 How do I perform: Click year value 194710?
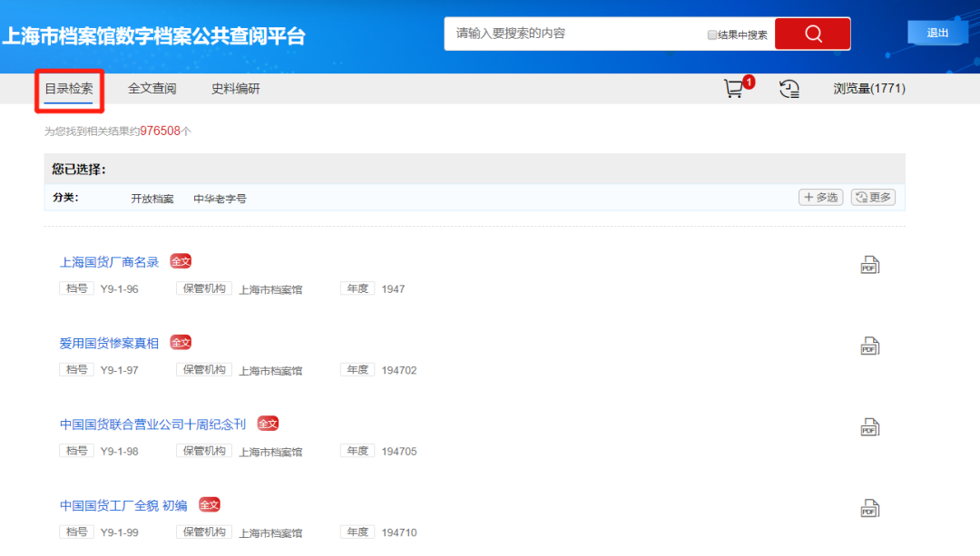tap(399, 533)
